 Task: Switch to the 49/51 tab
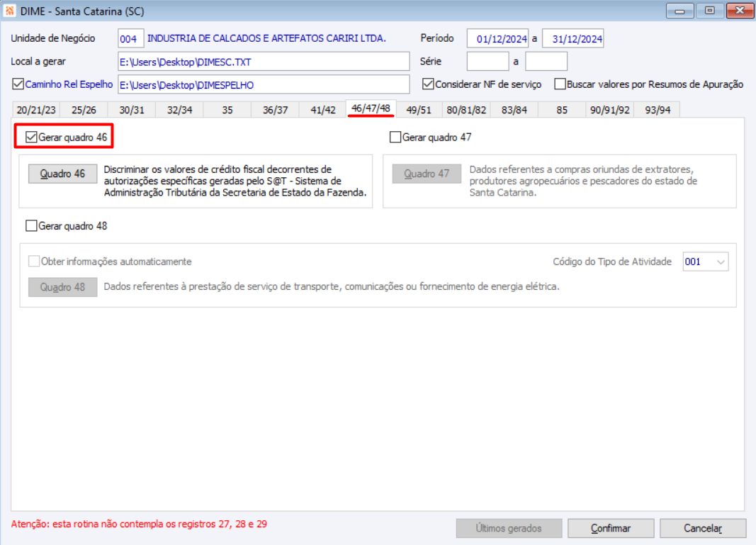pos(419,110)
